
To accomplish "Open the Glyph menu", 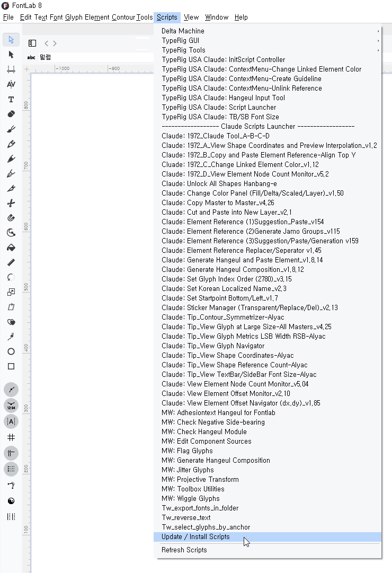I will click(x=74, y=17).
